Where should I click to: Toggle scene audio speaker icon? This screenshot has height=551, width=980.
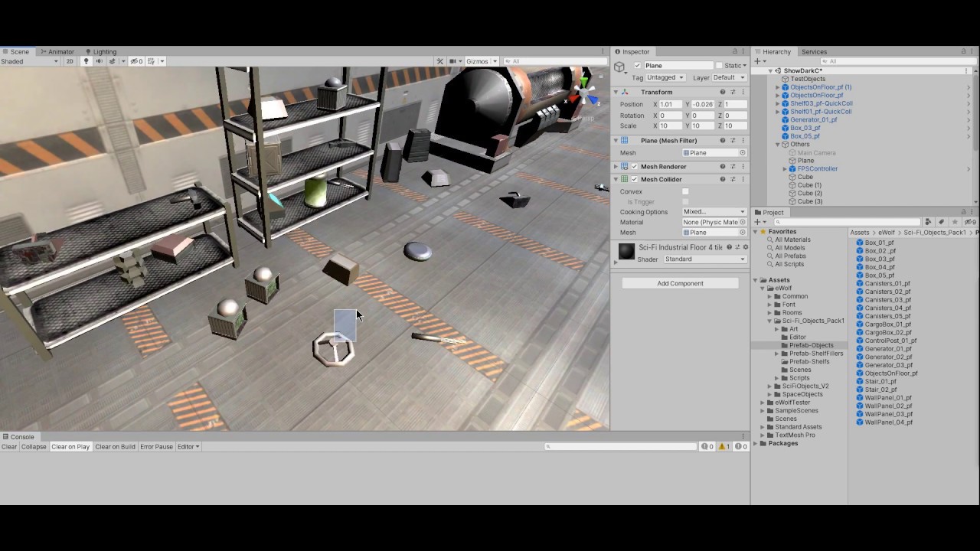click(99, 61)
